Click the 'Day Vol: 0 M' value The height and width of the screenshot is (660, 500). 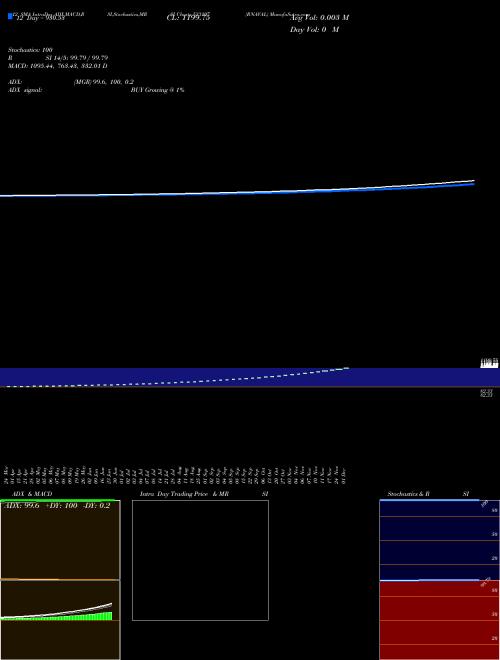[314, 30]
